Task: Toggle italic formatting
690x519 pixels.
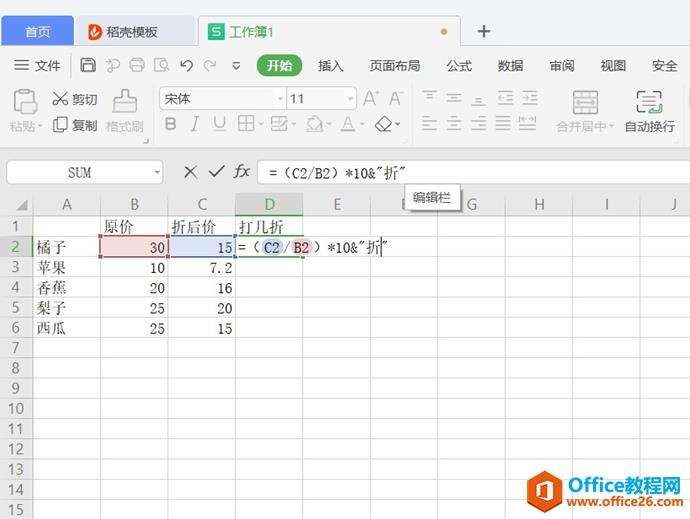Action: (x=194, y=125)
